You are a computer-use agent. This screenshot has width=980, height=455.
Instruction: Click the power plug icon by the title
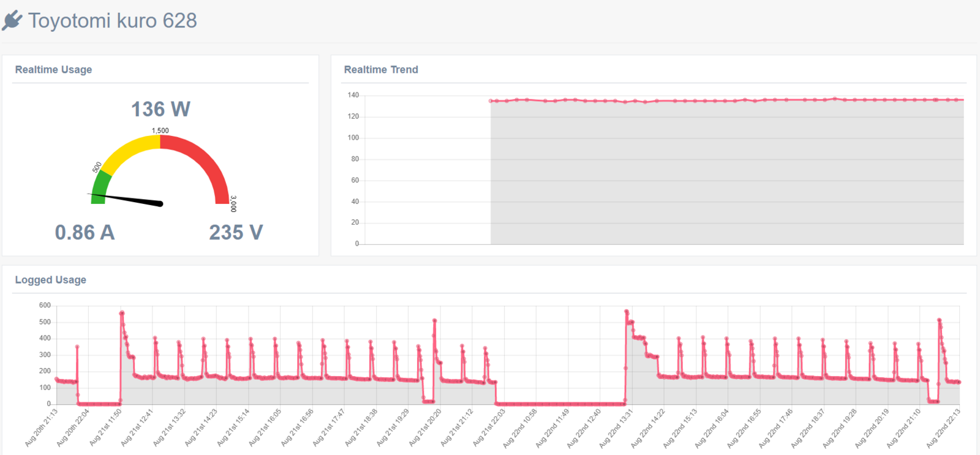point(12,21)
